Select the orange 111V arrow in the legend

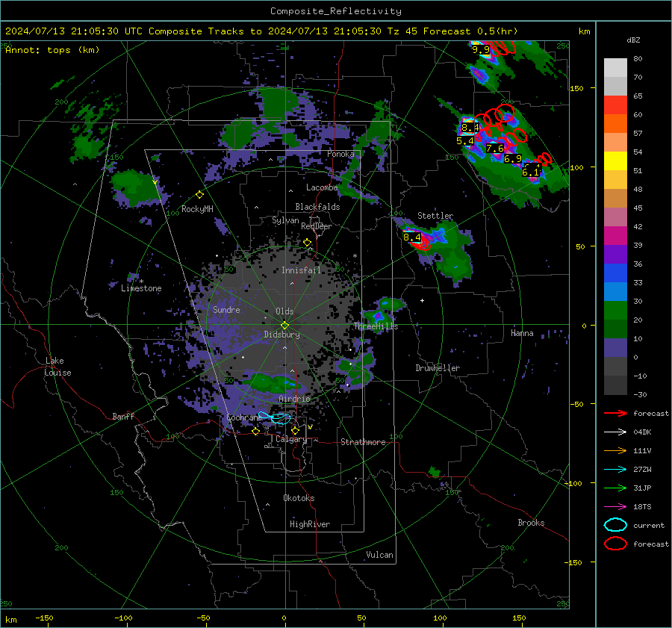coord(615,450)
